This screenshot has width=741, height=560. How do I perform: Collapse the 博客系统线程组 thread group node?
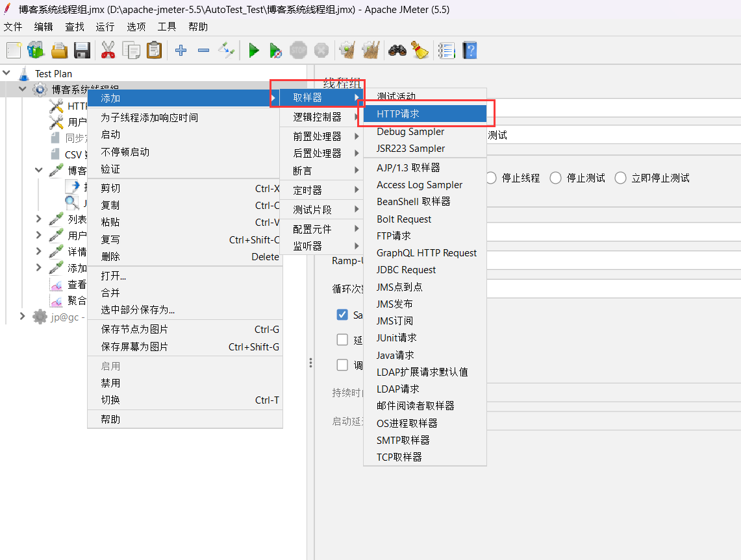tap(22, 88)
